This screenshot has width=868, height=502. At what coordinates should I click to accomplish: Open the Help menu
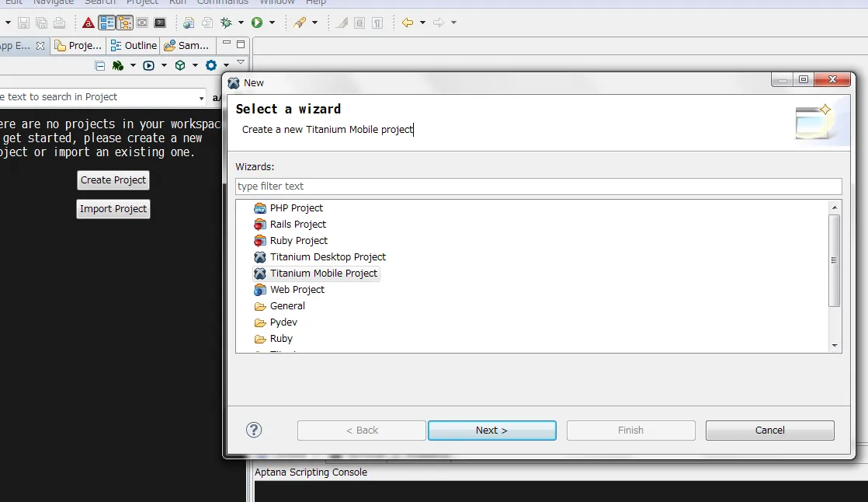coord(316,2)
